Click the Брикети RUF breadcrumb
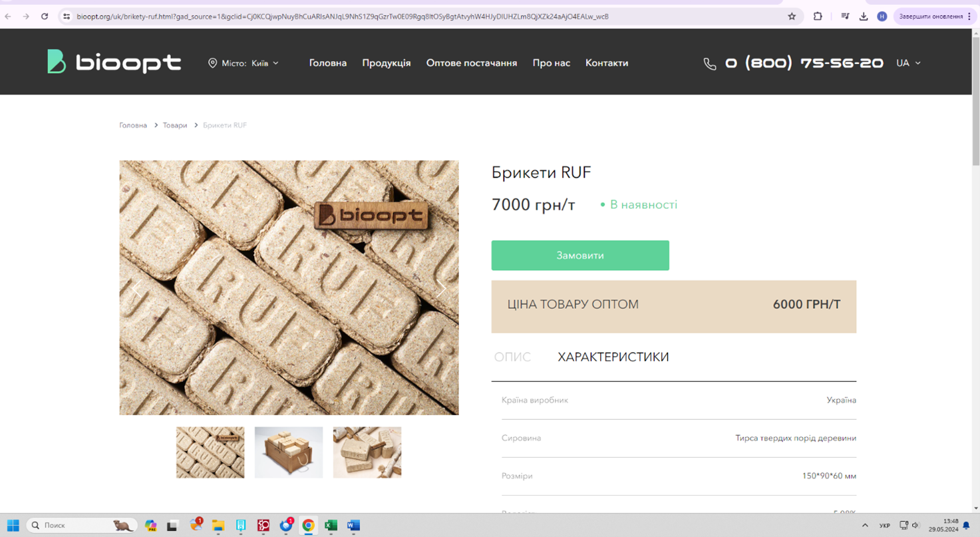Screen dimensions: 980x537 [x=225, y=125]
